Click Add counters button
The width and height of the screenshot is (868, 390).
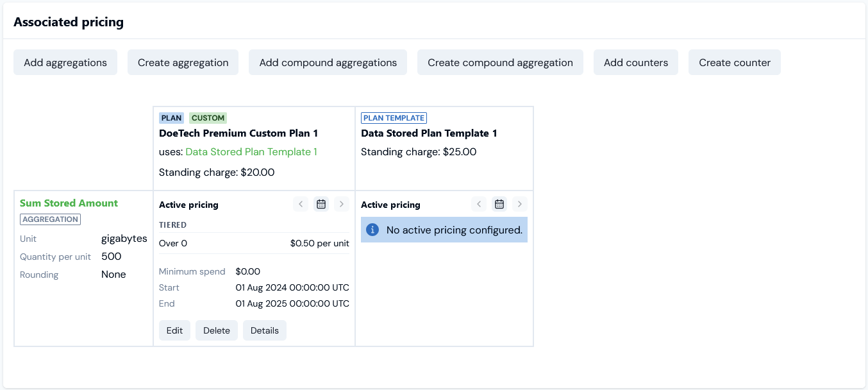pos(636,62)
